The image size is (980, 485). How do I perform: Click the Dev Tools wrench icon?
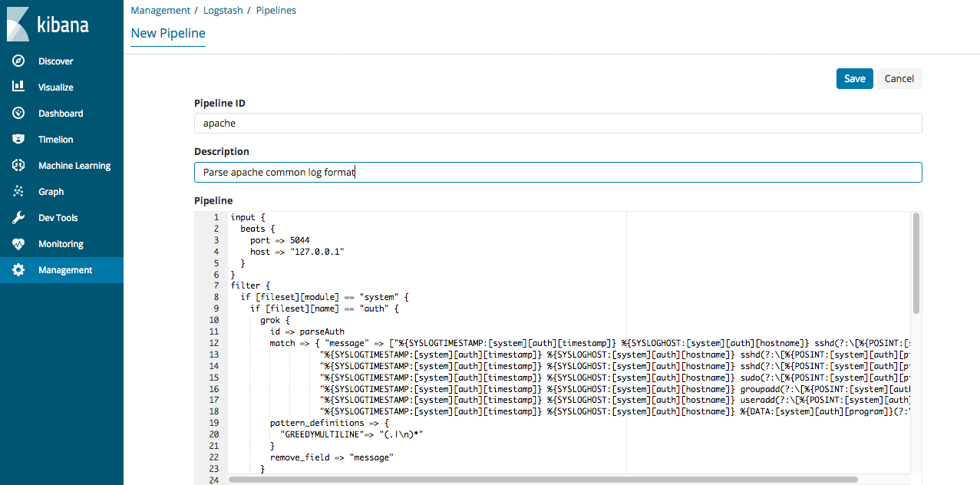pos(19,218)
